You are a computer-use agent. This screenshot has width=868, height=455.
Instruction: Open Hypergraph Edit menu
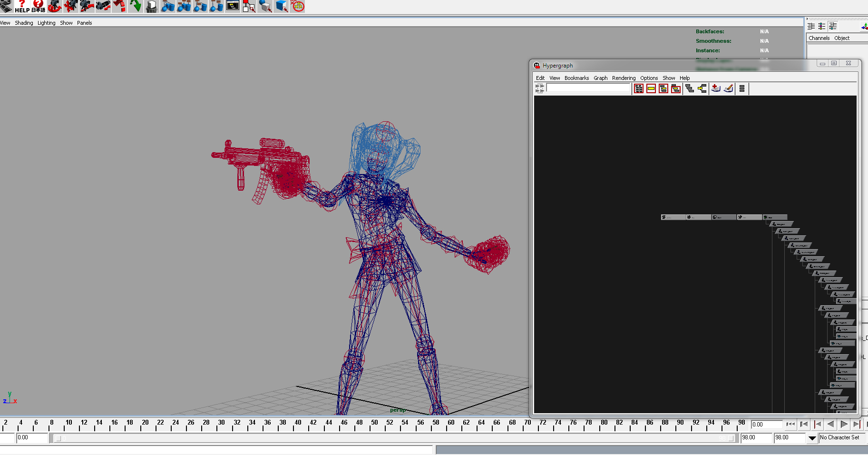pos(540,78)
